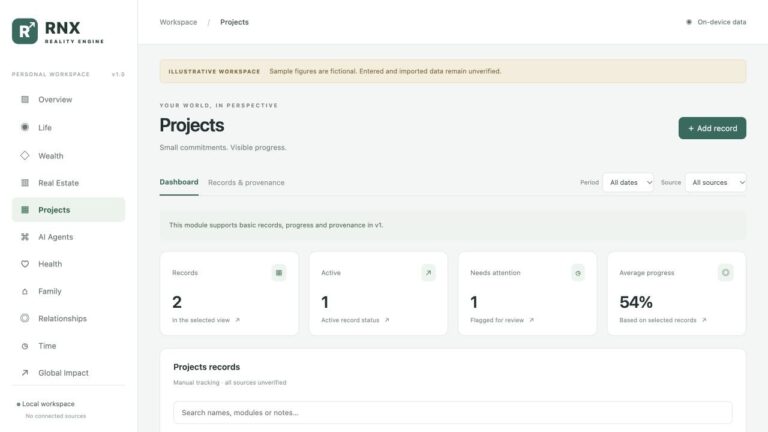Click the RNX Reality Engine logo icon
The height and width of the screenshot is (432, 768).
24,31
